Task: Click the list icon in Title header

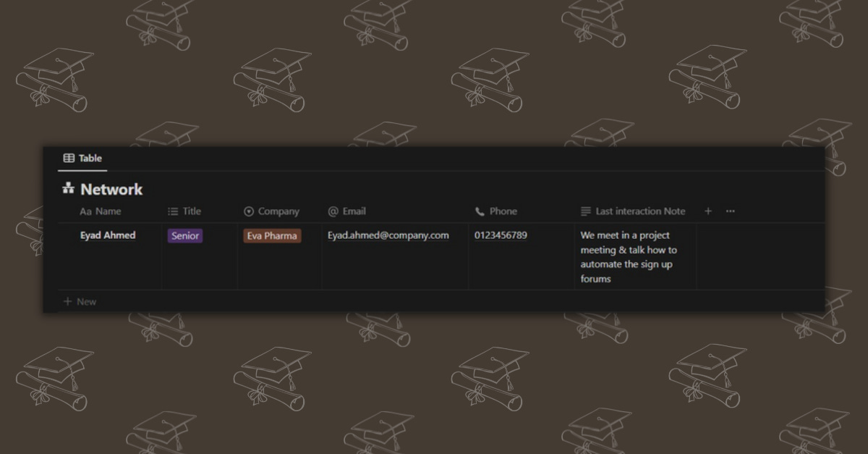Action: [x=173, y=211]
